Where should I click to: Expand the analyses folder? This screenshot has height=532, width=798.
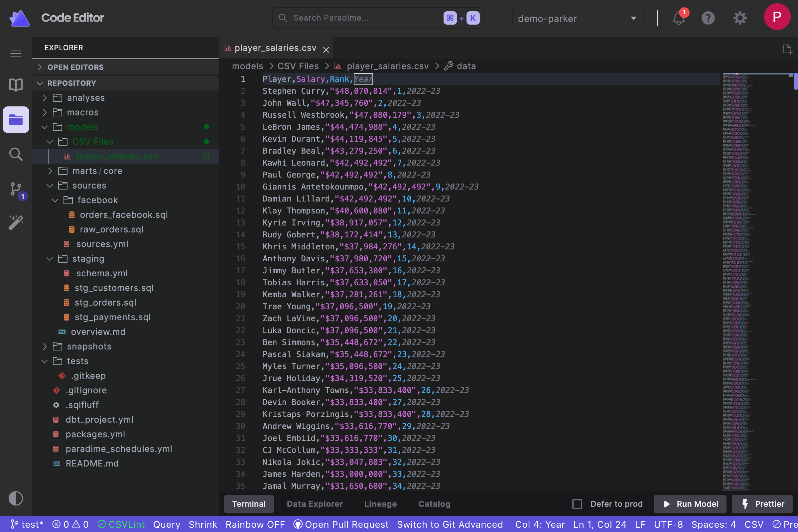(x=125, y=98)
